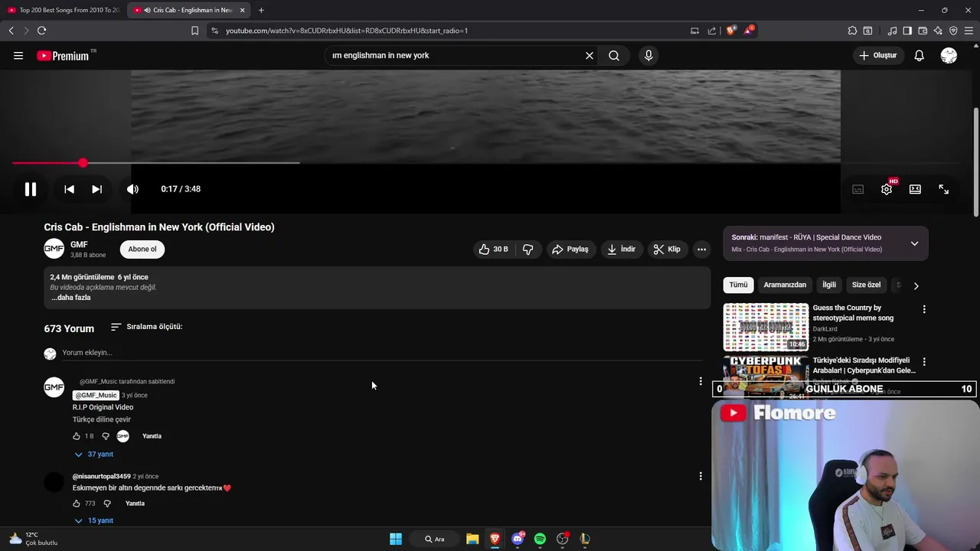Image resolution: width=980 pixels, height=551 pixels.
Task: Open options menu for nisanurtopal3459 comment
Action: 700,476
